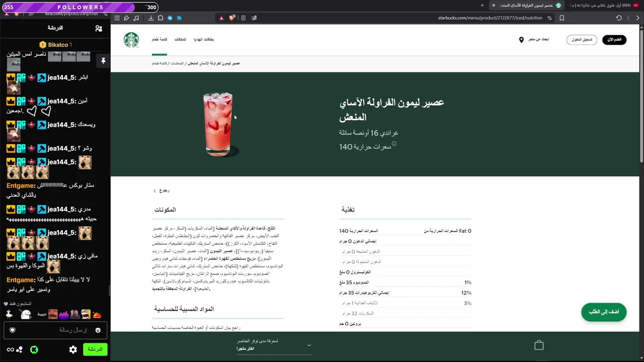Open the المنتجات breadcrumb link
This screenshot has width=644, height=362.
[177, 63]
